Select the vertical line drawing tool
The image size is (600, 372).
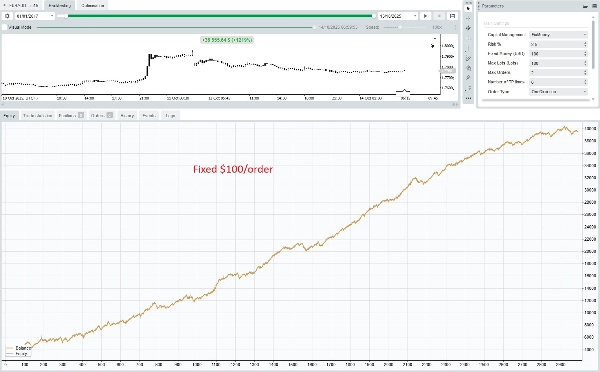pos(468,49)
